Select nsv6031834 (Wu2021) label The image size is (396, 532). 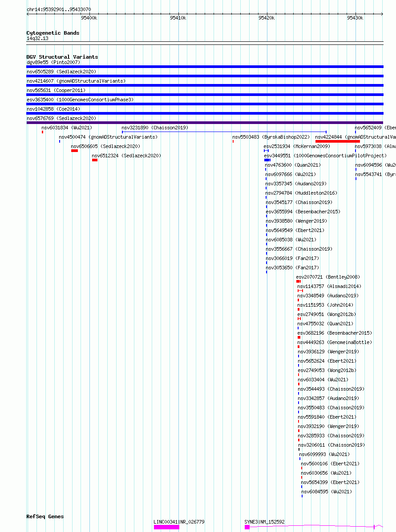point(67,128)
